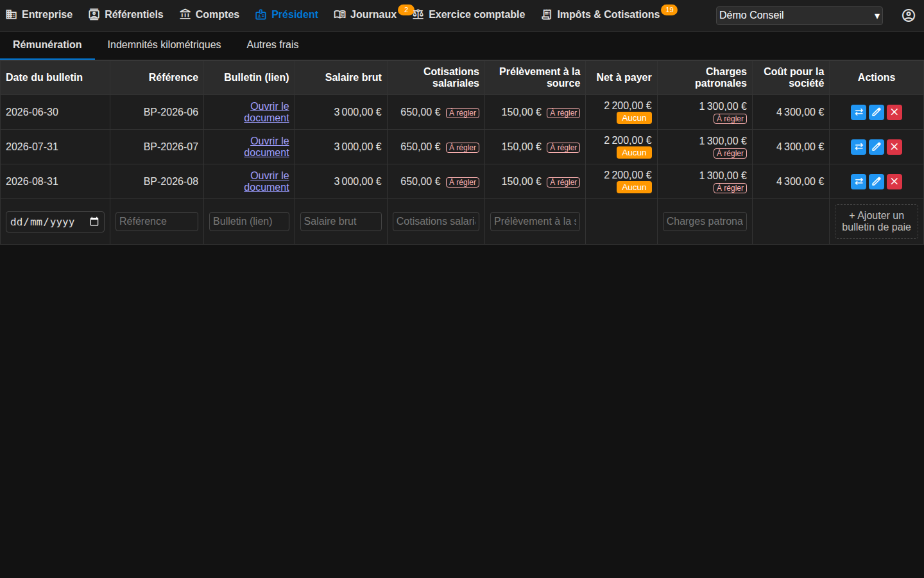
Task: Open the Président menu
Action: coord(286,15)
